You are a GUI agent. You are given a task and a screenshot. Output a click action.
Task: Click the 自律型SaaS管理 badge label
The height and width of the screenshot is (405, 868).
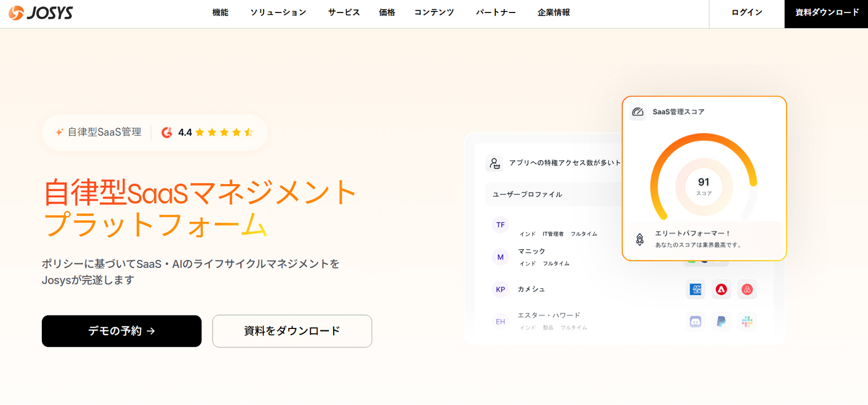pos(104,132)
